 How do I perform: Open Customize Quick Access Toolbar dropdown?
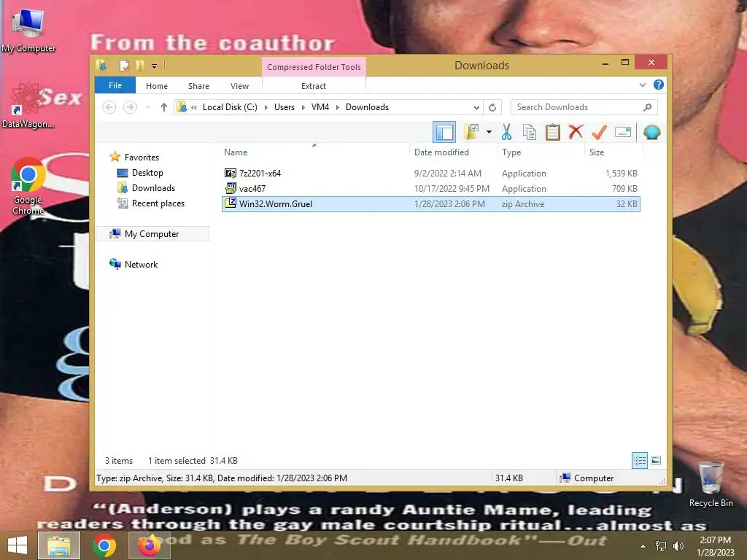(x=155, y=66)
